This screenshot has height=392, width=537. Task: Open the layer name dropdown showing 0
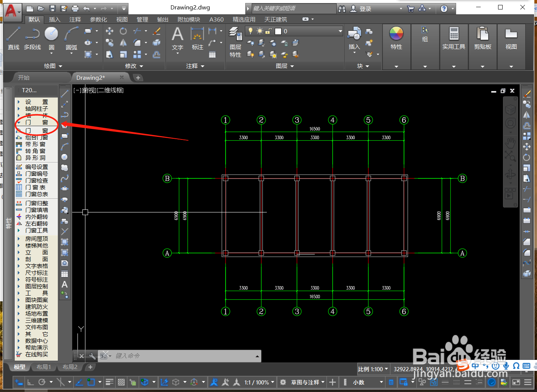pos(294,31)
